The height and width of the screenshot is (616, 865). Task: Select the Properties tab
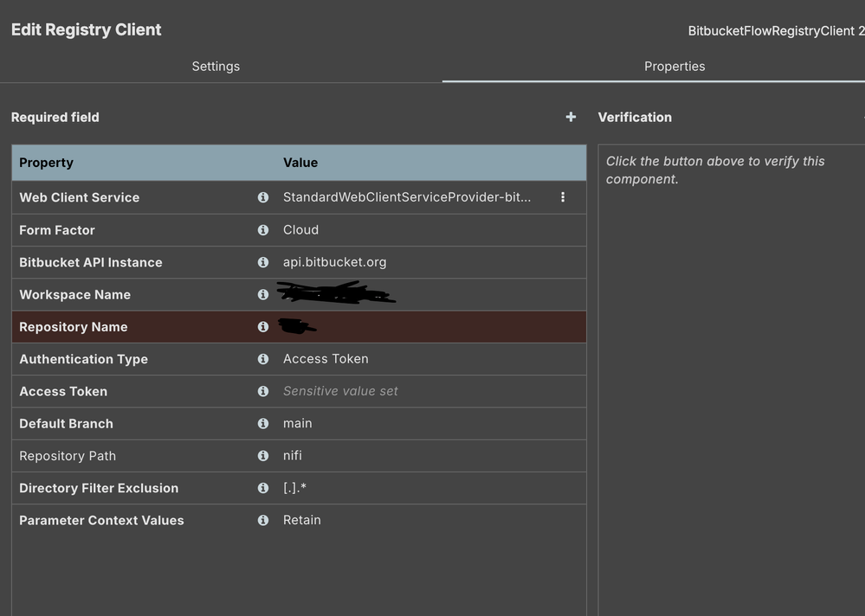tap(675, 66)
